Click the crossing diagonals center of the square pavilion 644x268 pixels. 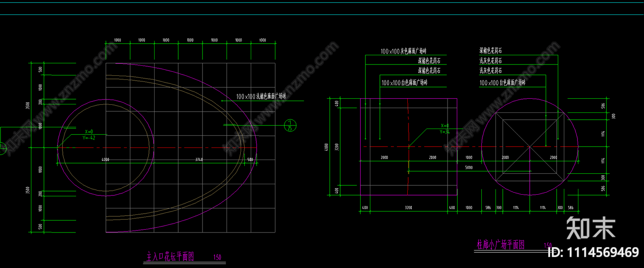pos(530,147)
